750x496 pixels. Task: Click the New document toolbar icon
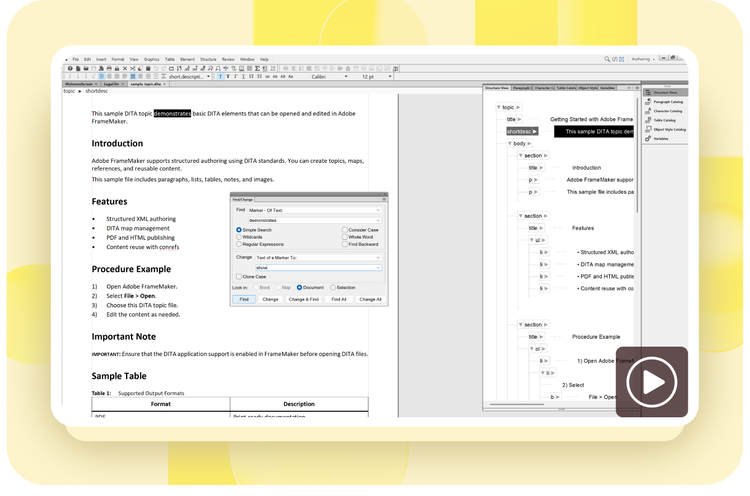point(78,68)
